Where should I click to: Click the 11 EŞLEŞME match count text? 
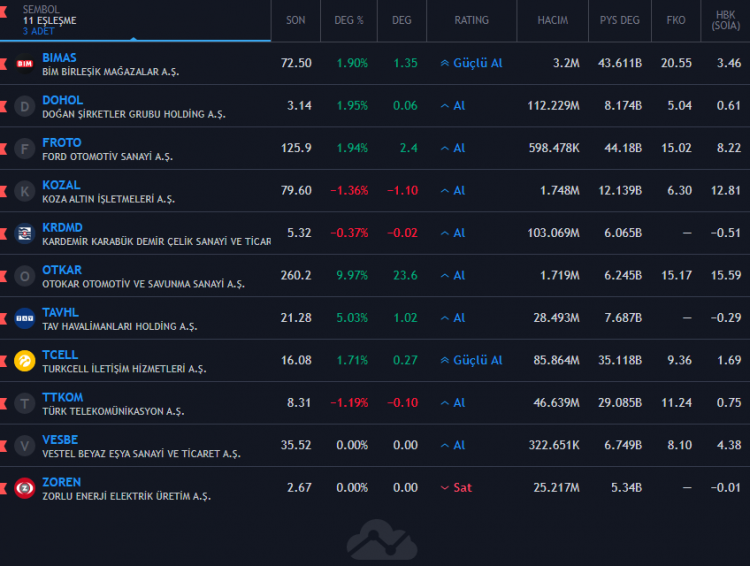50,21
